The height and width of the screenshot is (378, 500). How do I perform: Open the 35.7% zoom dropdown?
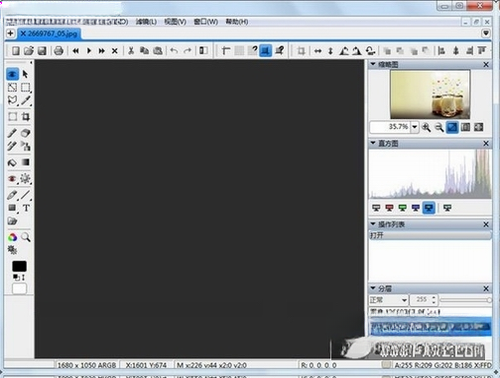[x=415, y=127]
